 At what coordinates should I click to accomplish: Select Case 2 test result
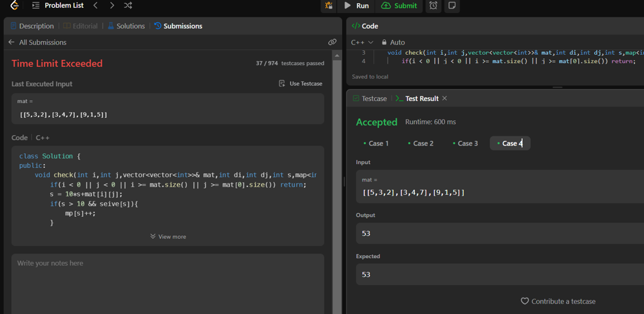pyautogui.click(x=421, y=143)
